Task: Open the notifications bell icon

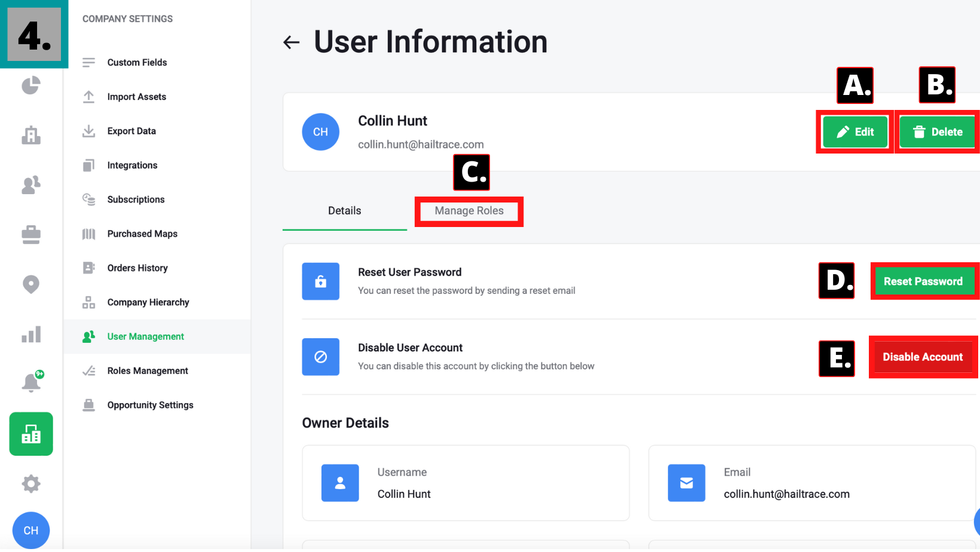Action: pyautogui.click(x=32, y=382)
